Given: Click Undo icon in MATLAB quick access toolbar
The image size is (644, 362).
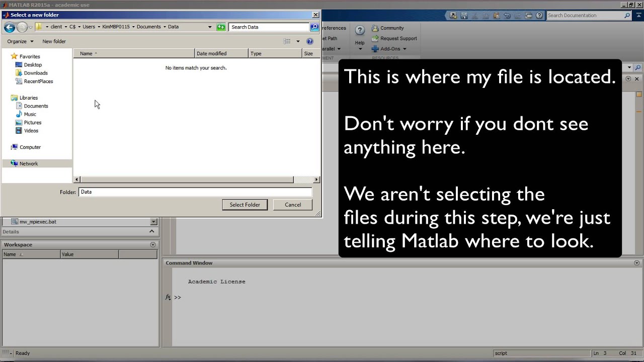Looking at the screenshot, I should (x=507, y=16).
